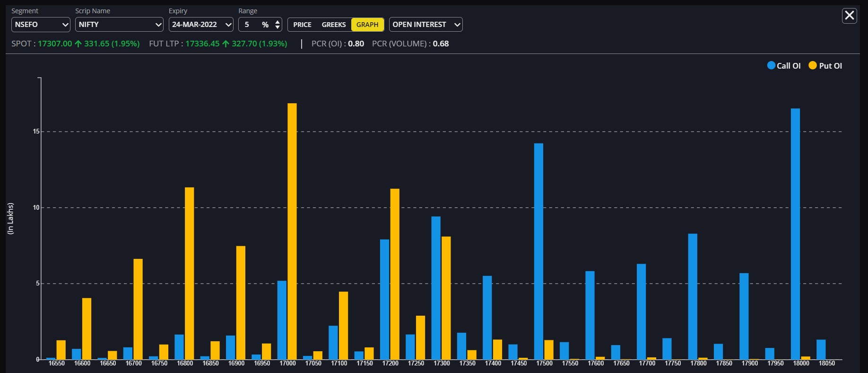Expand the Scrip Name dropdown showing NIFTY
The width and height of the screenshot is (868, 373).
[119, 25]
